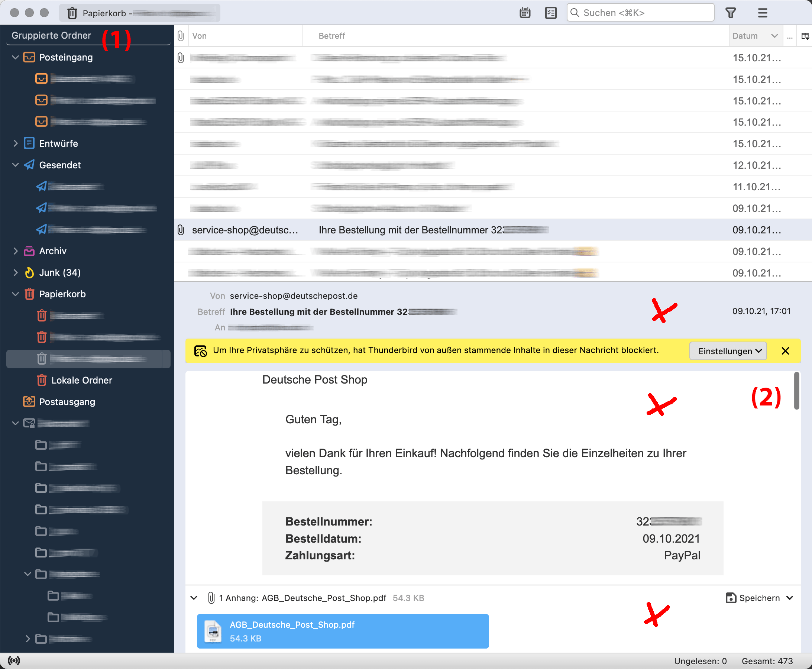
Task: Select the Lokale Ordner trash folder
Action: 81,380
